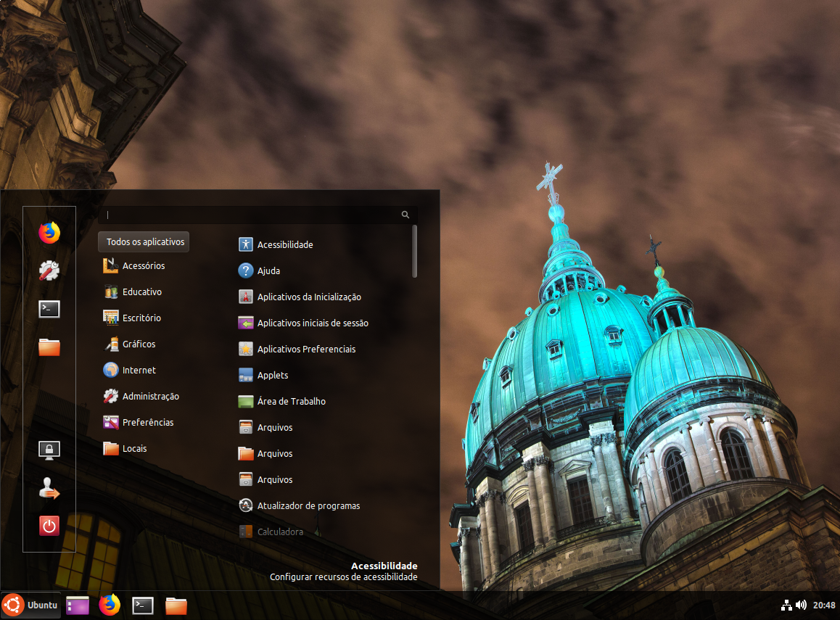Screen dimensions: 840x620
Task: Open the sound volume tray icon
Action: click(801, 605)
